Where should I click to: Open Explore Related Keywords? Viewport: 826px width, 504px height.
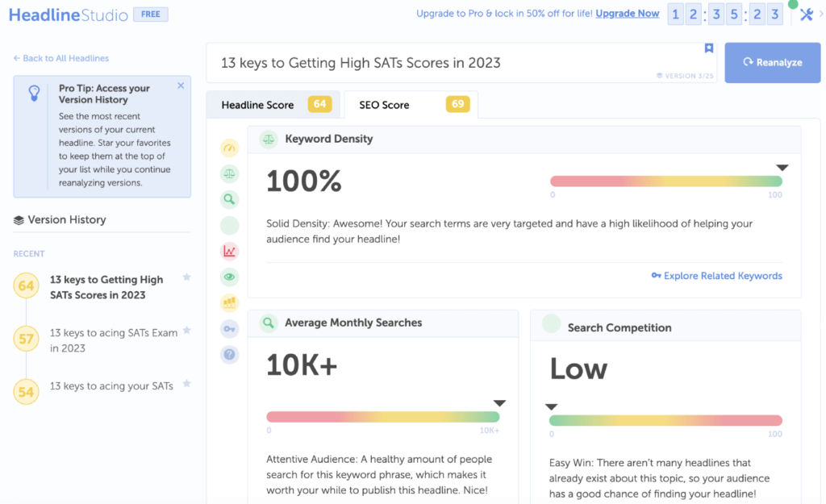coord(716,276)
